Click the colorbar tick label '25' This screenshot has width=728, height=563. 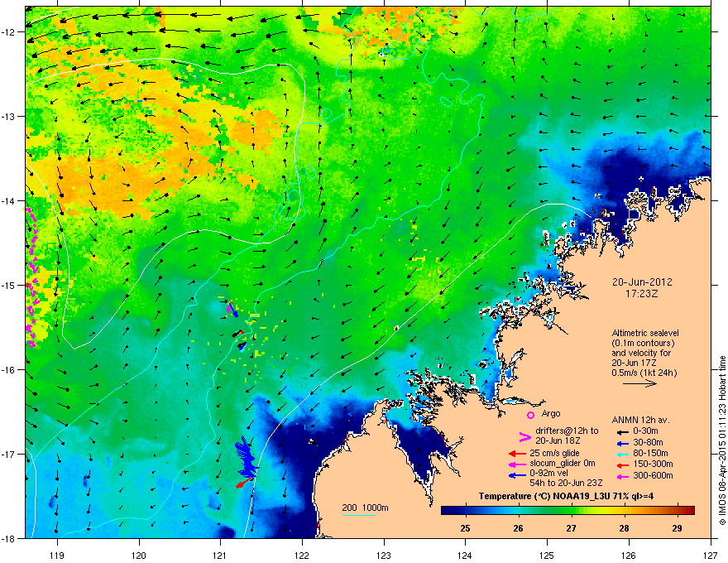tap(465, 528)
